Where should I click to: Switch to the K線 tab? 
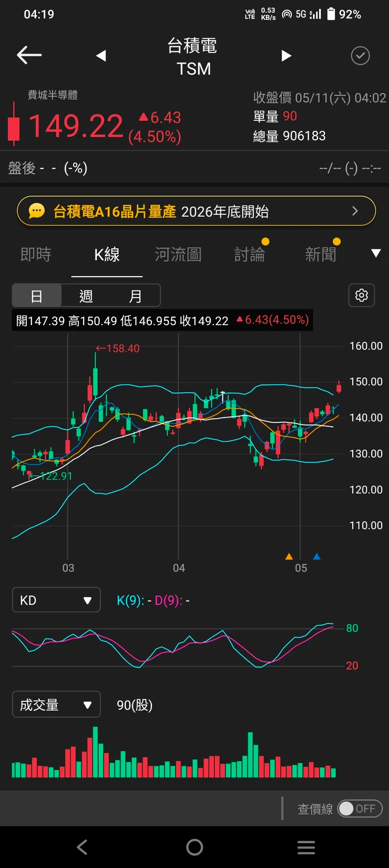107,255
